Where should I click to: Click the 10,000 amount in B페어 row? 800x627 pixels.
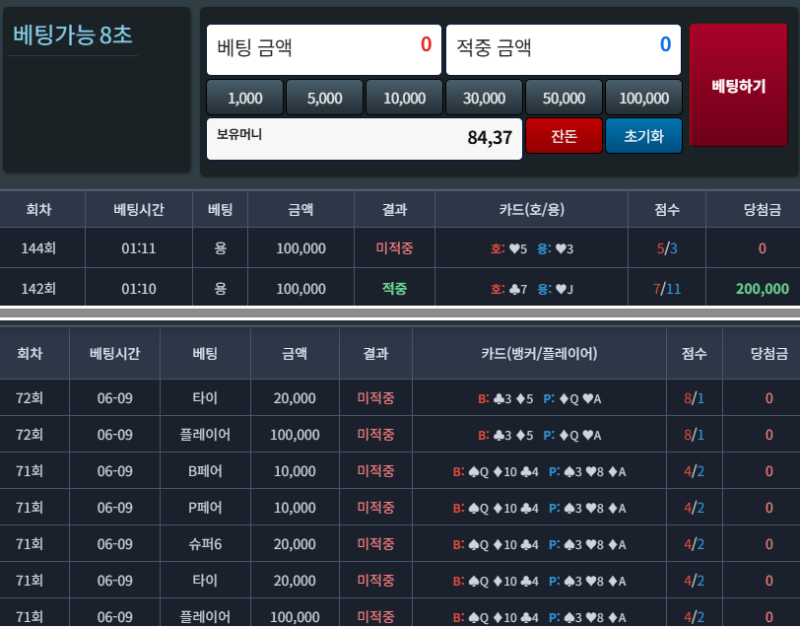[x=294, y=471]
